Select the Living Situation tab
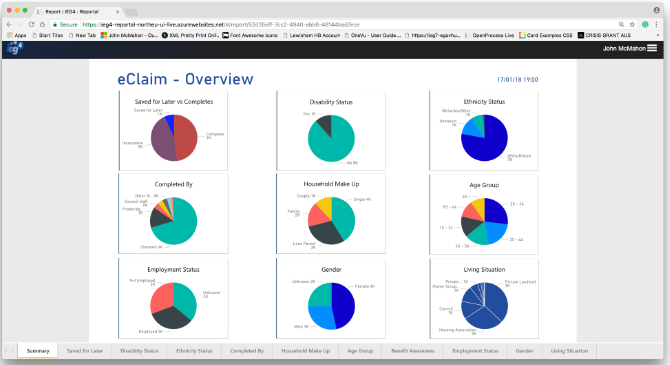The image size is (670, 365). 569,351
